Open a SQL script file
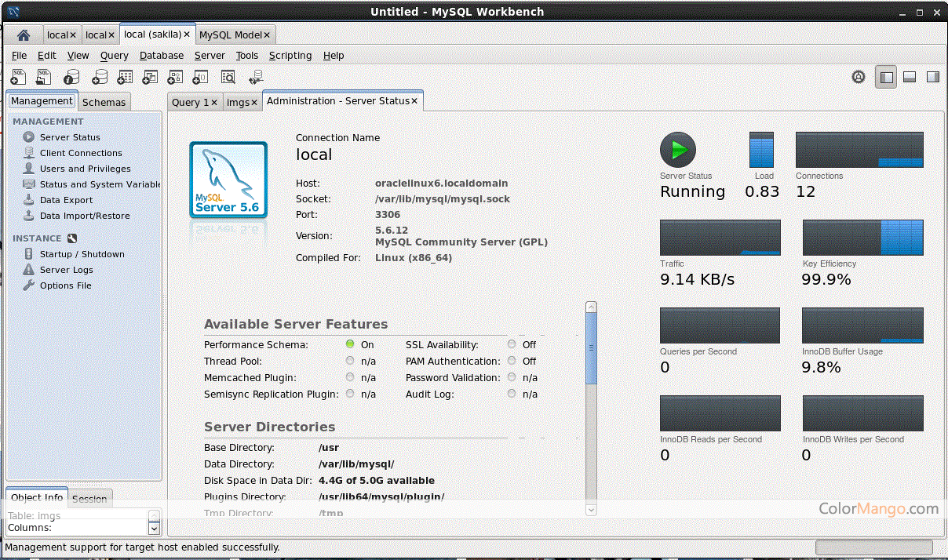Screen dimensions: 948x560 pos(43,77)
